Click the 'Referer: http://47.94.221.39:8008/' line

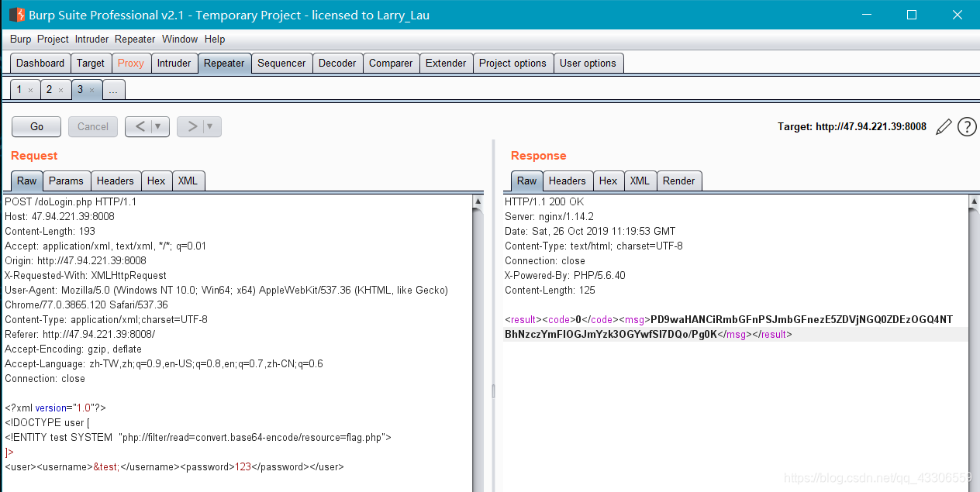tap(80, 334)
